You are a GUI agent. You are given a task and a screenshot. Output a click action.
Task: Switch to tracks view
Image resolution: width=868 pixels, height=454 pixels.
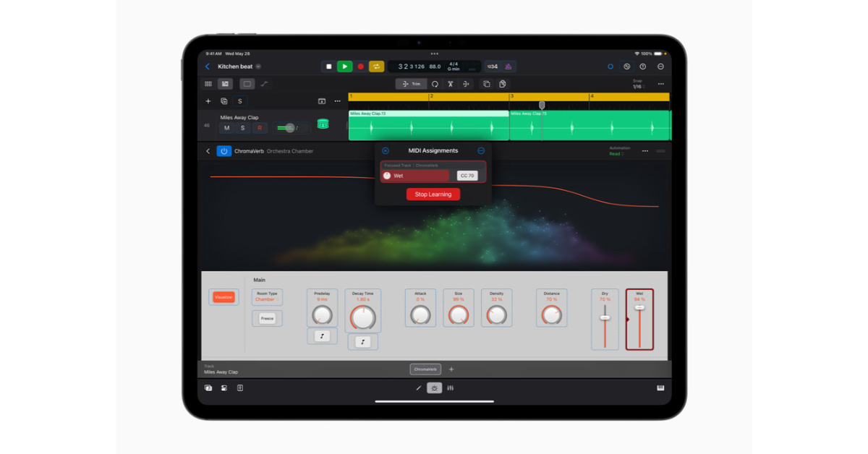pos(226,84)
